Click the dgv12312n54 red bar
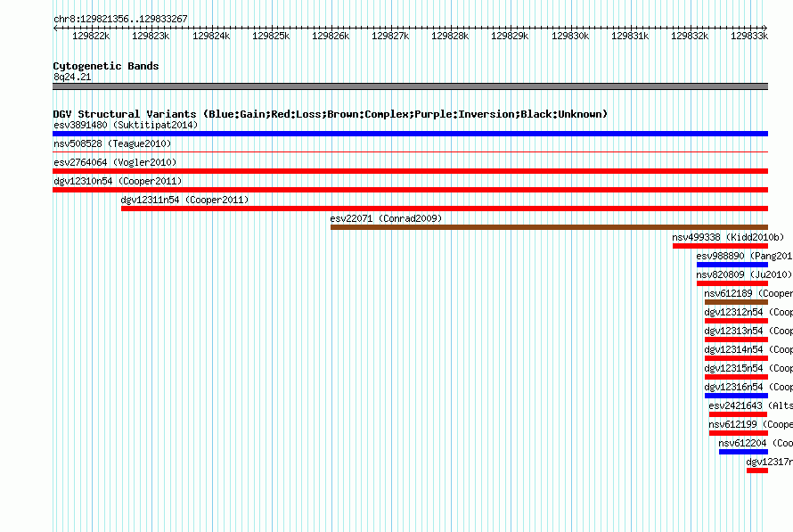793x532 pixels. 736,321
